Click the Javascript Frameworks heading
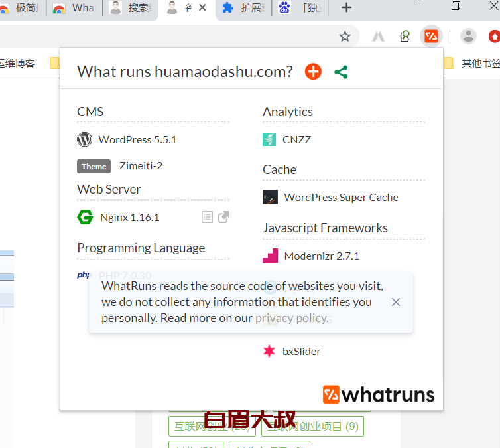This screenshot has height=448, width=500. [325, 228]
